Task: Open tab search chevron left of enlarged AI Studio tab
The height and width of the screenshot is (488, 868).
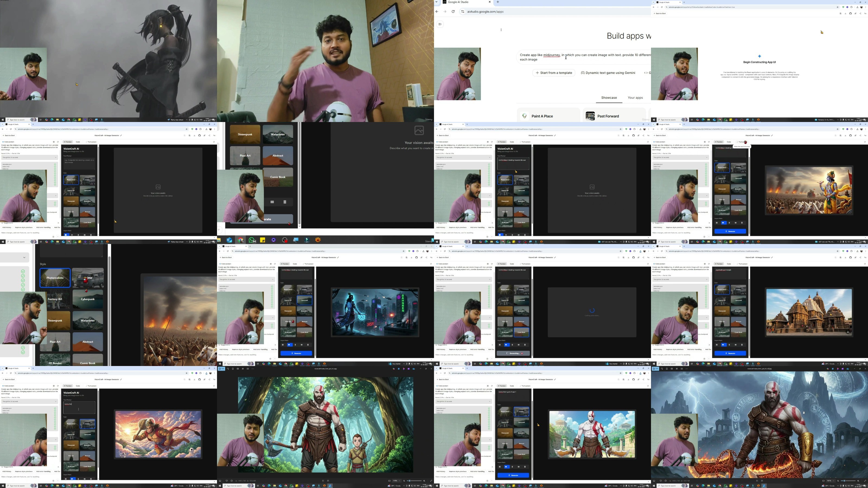Action: click(437, 2)
